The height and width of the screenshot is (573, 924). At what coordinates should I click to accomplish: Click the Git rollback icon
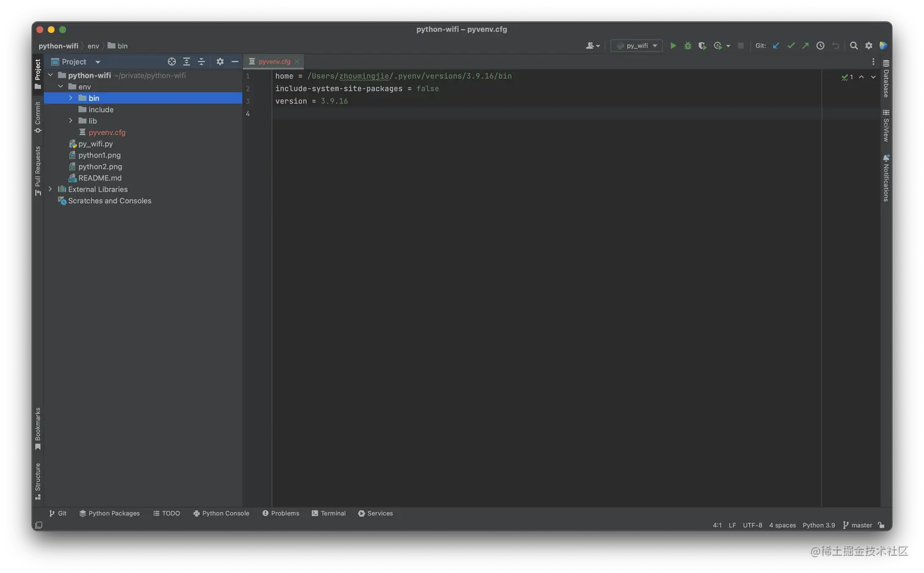835,46
